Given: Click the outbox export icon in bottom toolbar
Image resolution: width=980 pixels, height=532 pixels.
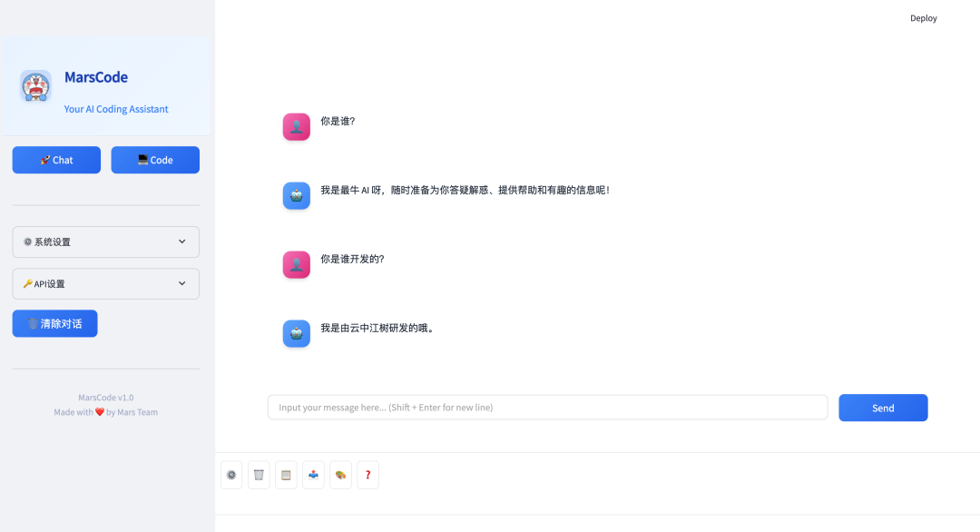Looking at the screenshot, I should (313, 475).
